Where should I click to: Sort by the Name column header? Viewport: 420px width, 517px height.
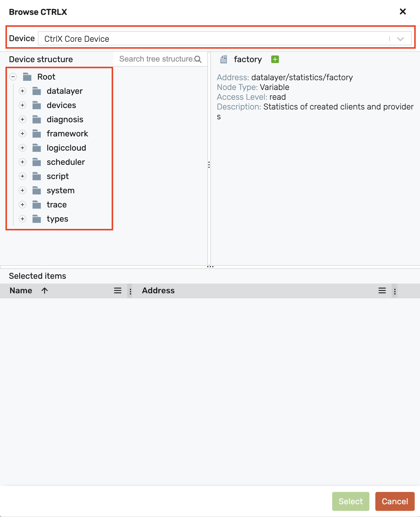pyautogui.click(x=21, y=291)
